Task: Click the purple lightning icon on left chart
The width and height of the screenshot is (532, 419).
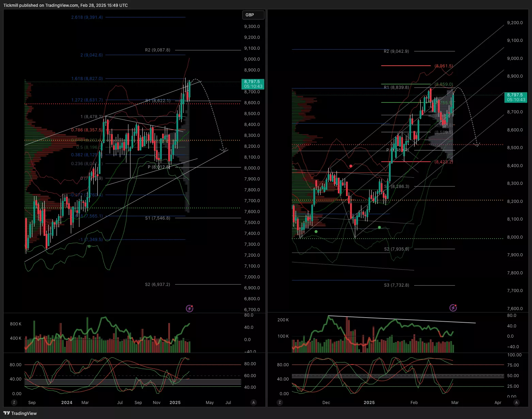Action: [189, 308]
